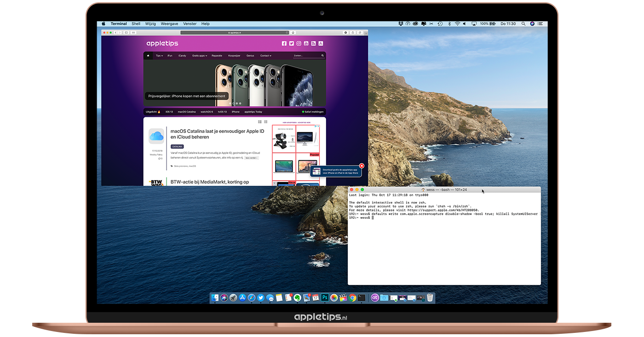This screenshot has height=337, width=644.
Task: Select the watchOS 6 topic tab
Action: tap(207, 112)
